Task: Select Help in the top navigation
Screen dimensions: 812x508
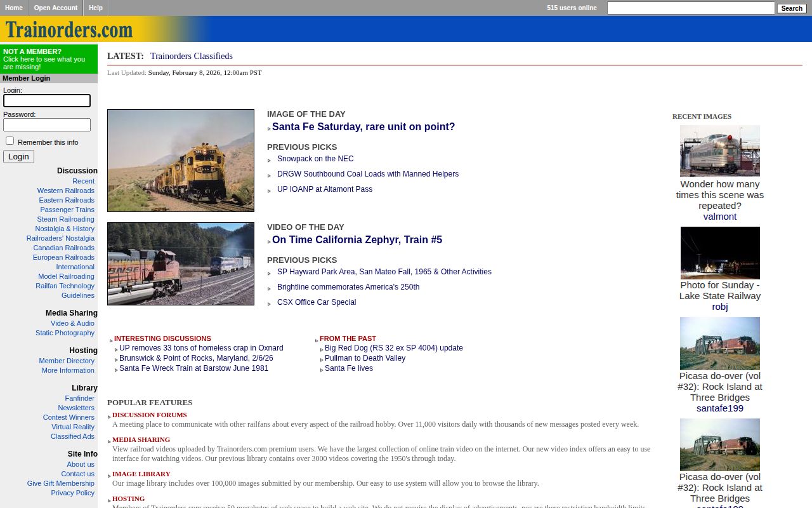Action: click(x=95, y=8)
